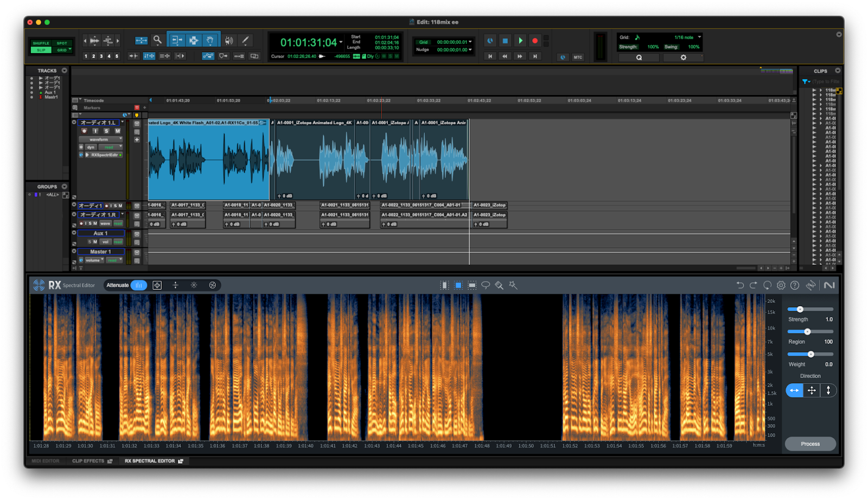This screenshot has width=868, height=500.
Task: Enable Shuffle edit mode
Action: [x=41, y=43]
